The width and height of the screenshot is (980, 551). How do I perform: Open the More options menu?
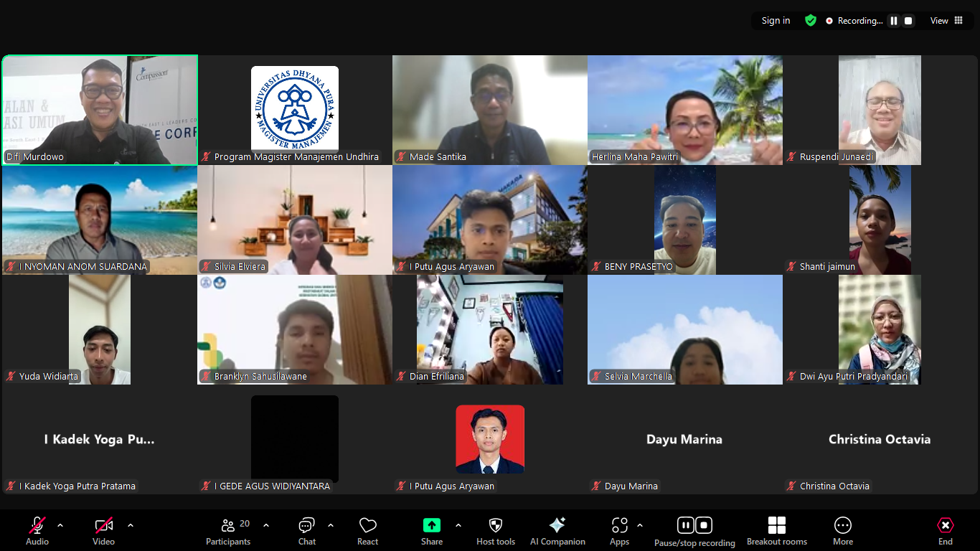pyautogui.click(x=842, y=525)
